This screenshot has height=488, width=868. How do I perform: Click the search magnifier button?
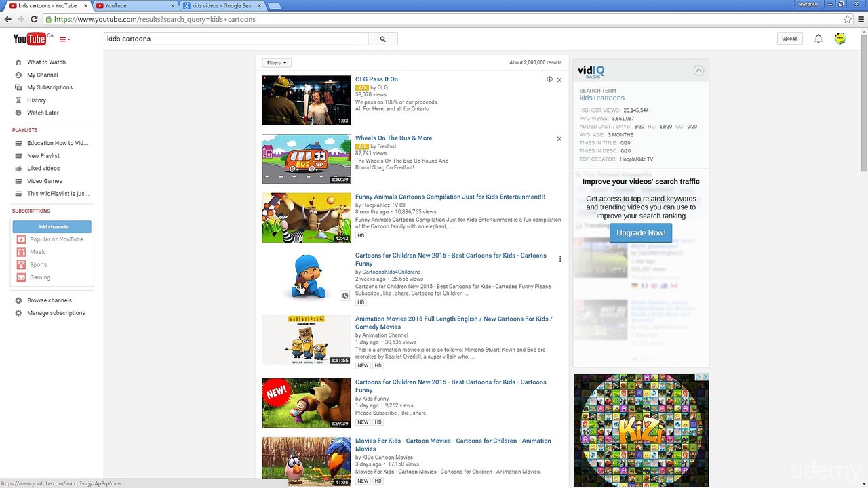click(x=382, y=39)
